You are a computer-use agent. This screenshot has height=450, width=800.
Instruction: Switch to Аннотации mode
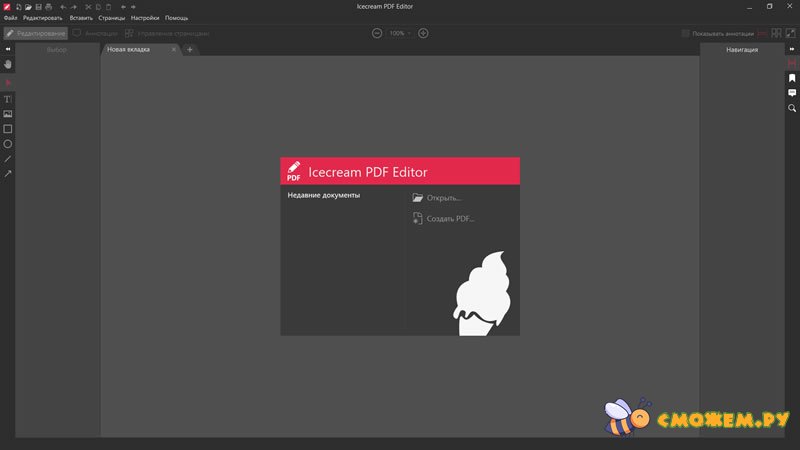[94, 33]
